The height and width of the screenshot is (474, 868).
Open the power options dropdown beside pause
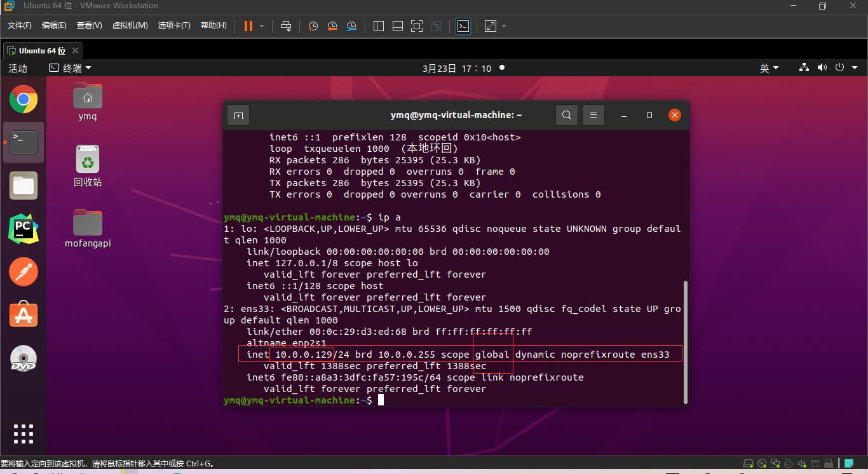pyautogui.click(x=262, y=26)
